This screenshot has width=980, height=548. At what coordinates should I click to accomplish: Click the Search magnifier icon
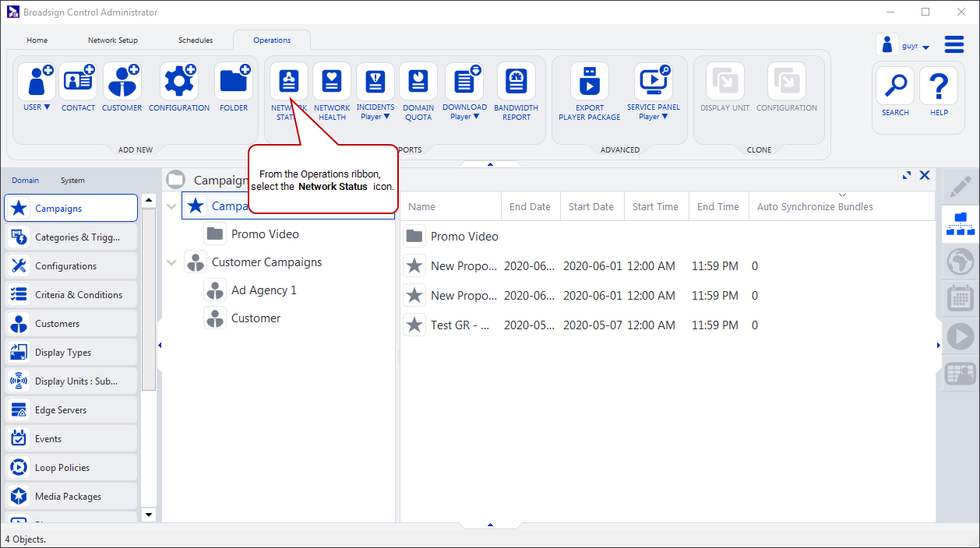(895, 86)
